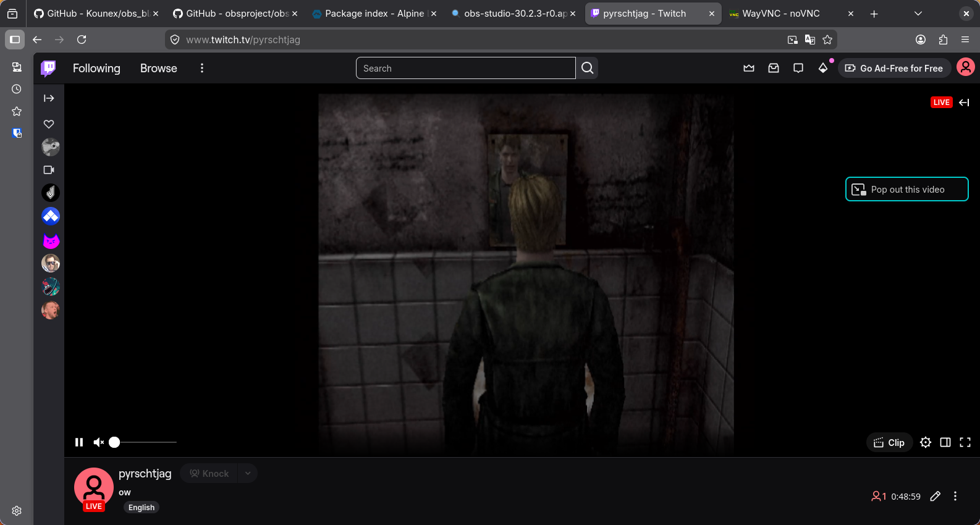Click the followed channels heart icon
This screenshot has width=980, height=525.
tap(49, 124)
